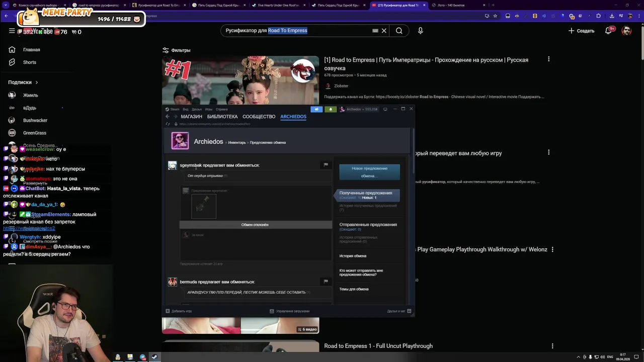Click inside the YouTube search field
Viewport: 644px width, 362px height.
pos(297,31)
